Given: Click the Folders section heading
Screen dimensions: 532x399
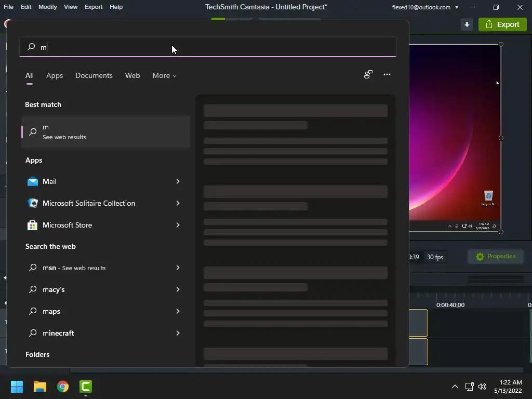Looking at the screenshot, I should [x=37, y=354].
